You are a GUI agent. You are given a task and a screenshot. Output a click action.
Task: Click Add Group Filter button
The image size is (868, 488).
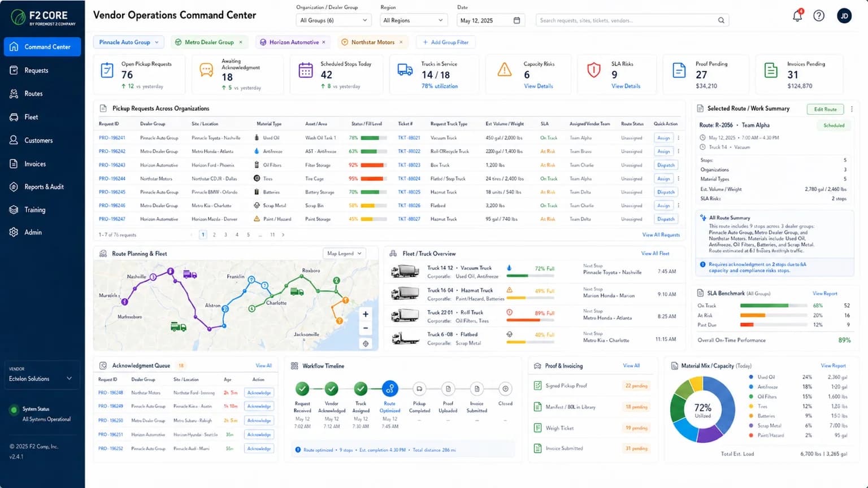click(x=446, y=42)
